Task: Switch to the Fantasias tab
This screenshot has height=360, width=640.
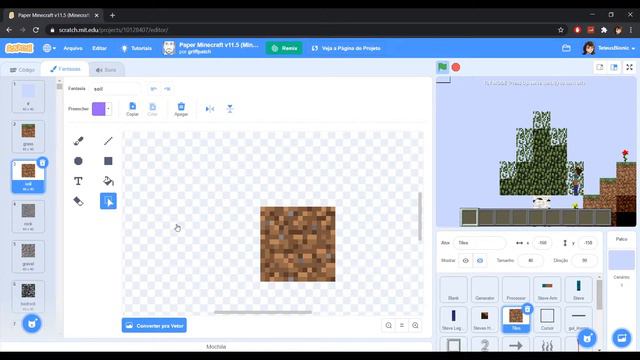Action: [65, 69]
